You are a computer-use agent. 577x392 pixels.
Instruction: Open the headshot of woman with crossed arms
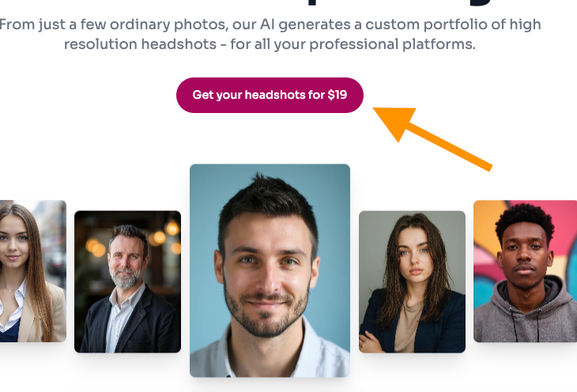(412, 281)
